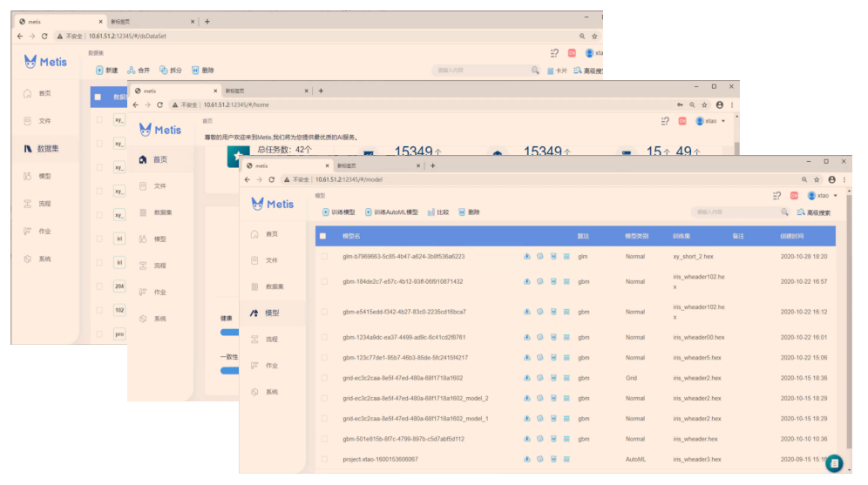Check the glm-b7969663 model row checkbox
This screenshot has width=868, height=485.
click(324, 257)
